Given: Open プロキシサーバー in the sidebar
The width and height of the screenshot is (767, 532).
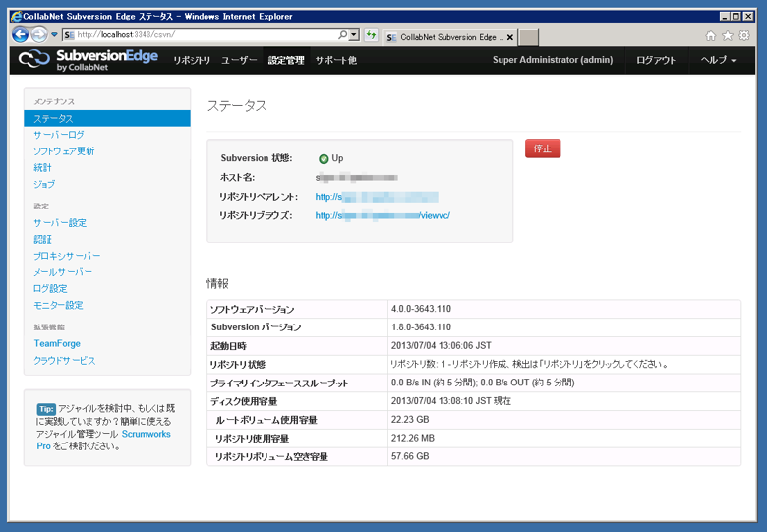Looking at the screenshot, I should tap(67, 256).
